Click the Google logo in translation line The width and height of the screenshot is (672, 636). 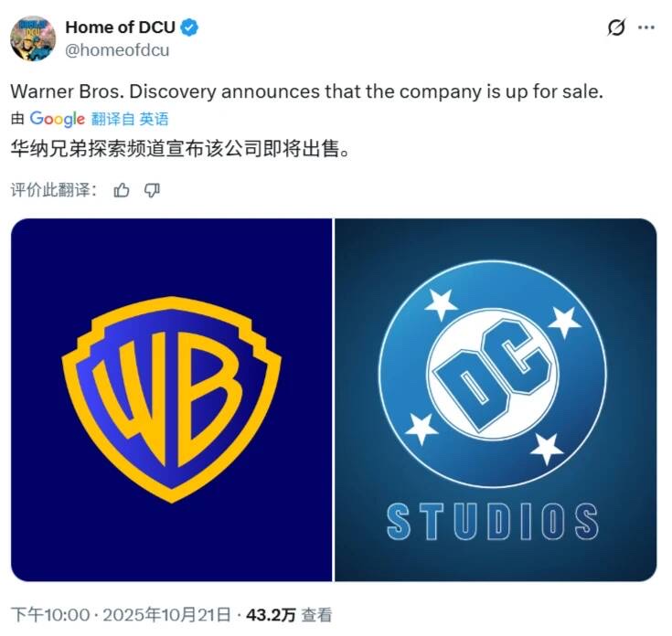point(57,119)
